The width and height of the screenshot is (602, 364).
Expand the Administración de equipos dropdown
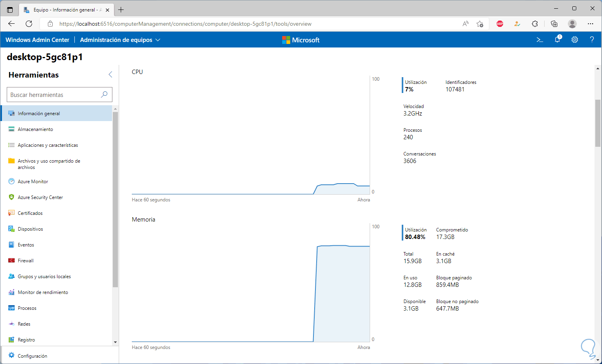tap(120, 40)
